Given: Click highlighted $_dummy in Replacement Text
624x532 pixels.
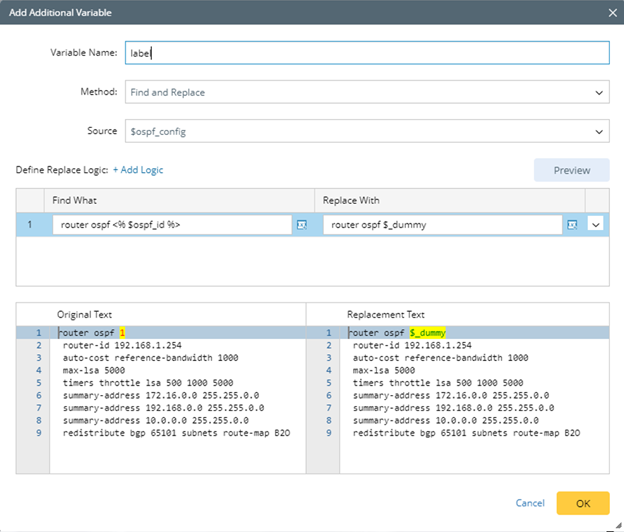Looking at the screenshot, I should coord(427,332).
